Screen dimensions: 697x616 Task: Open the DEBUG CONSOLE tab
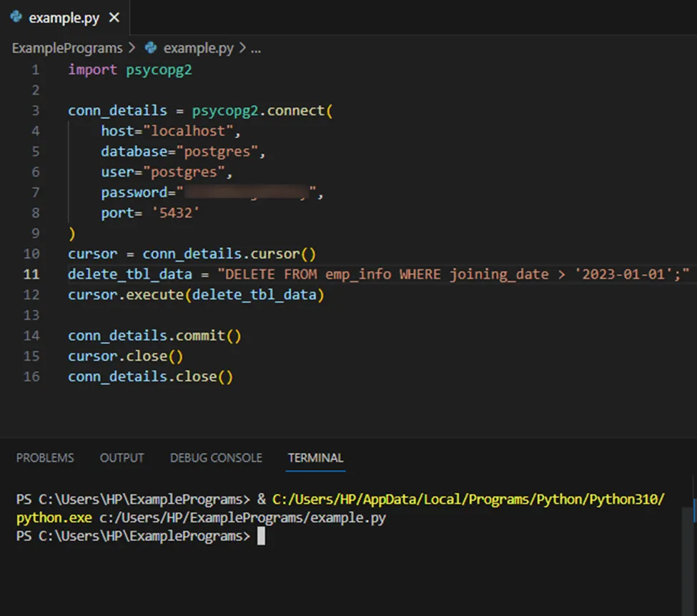(x=216, y=457)
